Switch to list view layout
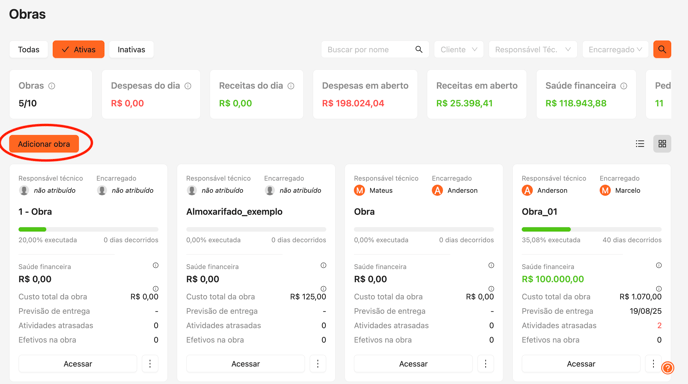The width and height of the screenshot is (688, 384). pyautogui.click(x=640, y=144)
